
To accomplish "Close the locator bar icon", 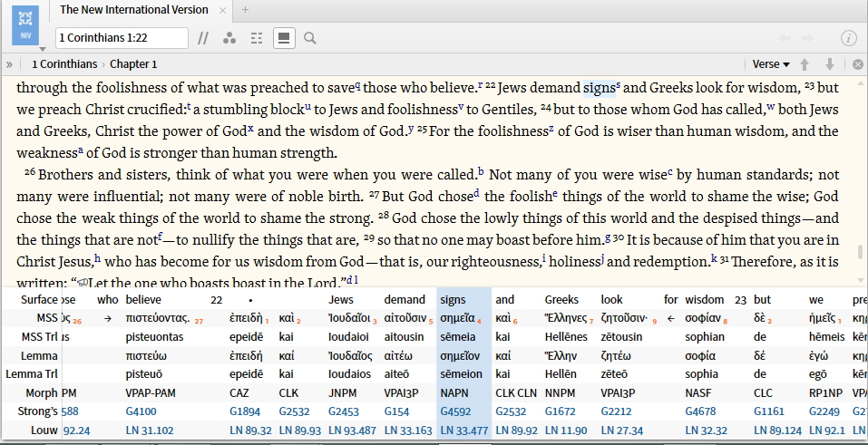I will [858, 64].
